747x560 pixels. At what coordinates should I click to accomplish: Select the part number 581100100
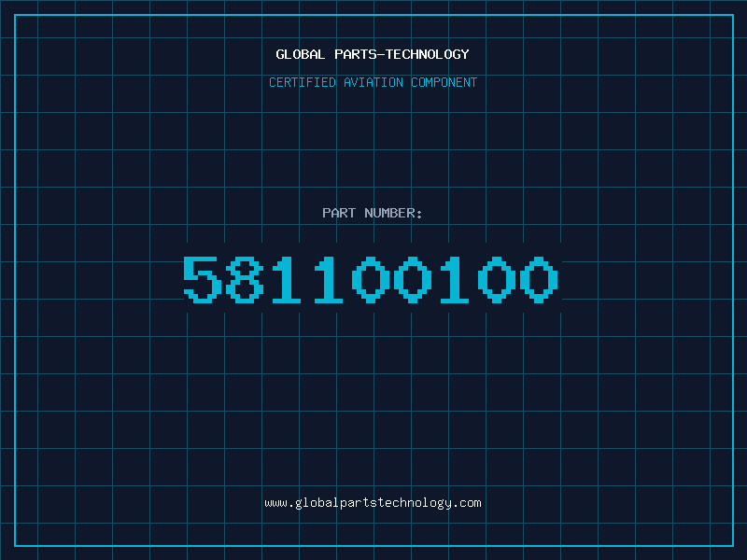coord(371,279)
